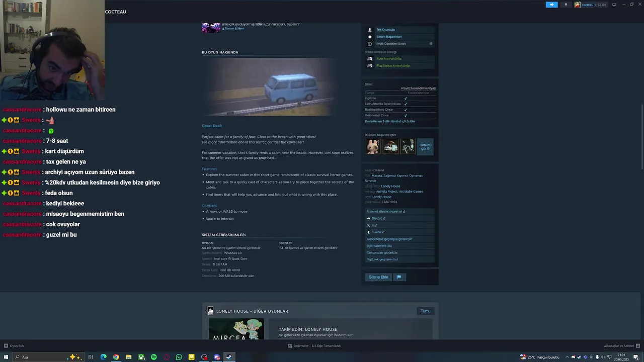
Task: Open the Discord taskbar icon
Action: pos(216,357)
